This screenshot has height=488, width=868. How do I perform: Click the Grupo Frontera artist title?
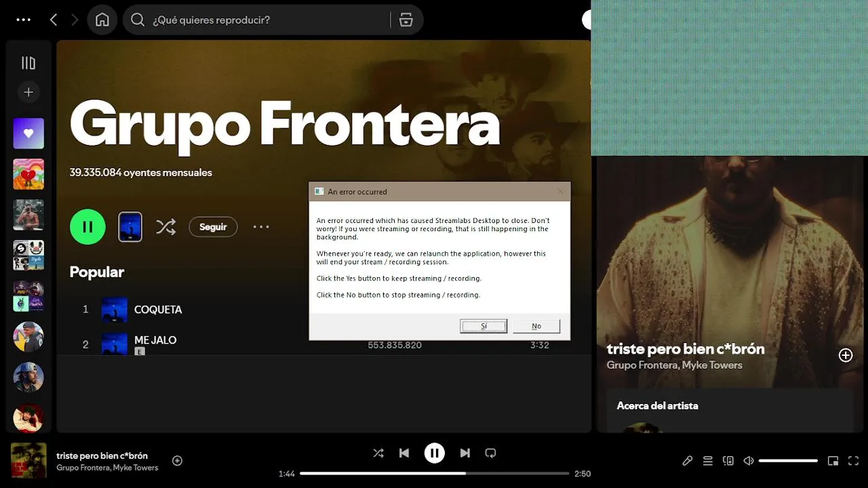[x=285, y=126]
